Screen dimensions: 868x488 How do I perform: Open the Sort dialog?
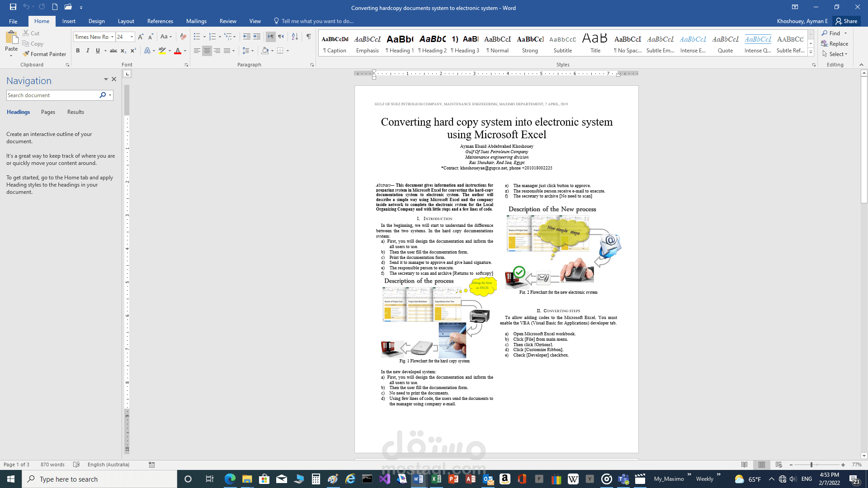[295, 37]
